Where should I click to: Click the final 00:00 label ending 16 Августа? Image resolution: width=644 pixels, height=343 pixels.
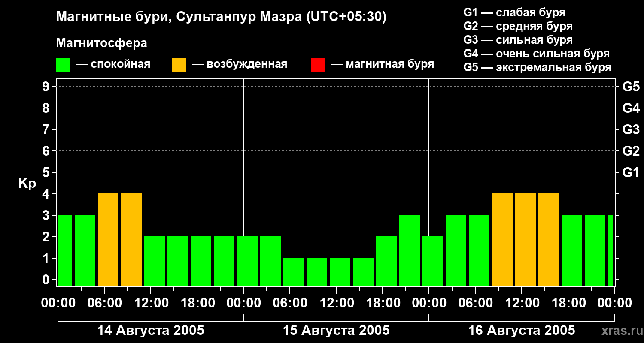coord(614,303)
